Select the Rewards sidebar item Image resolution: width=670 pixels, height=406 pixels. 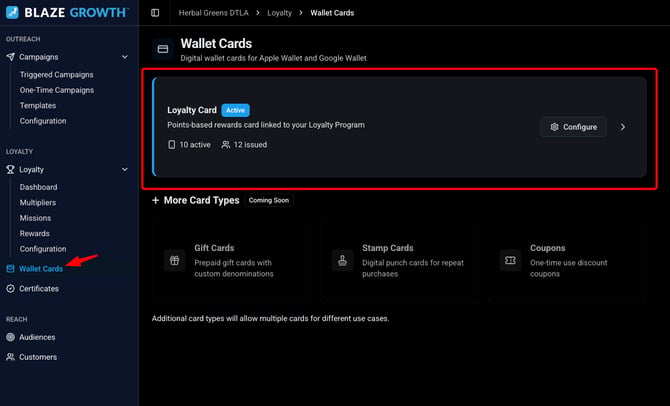(35, 233)
